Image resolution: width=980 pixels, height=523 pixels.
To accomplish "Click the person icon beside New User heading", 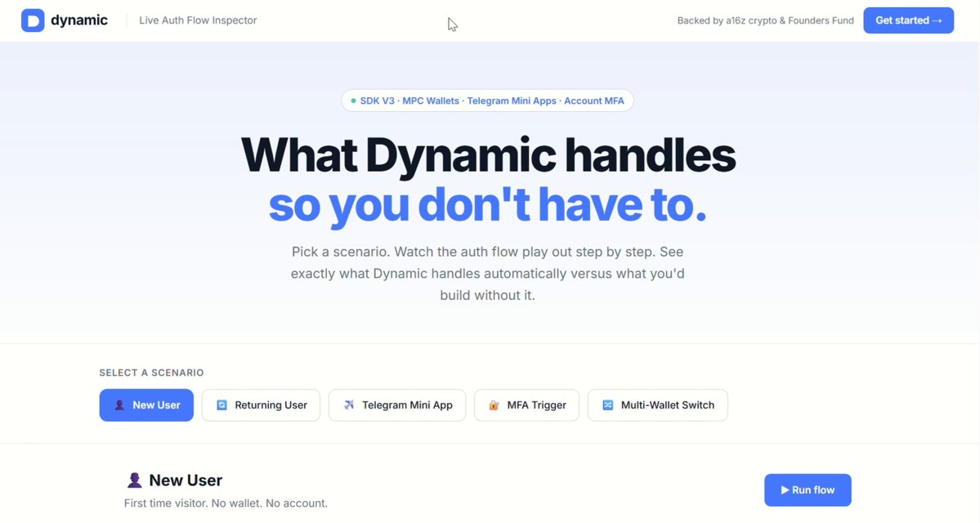I will click(134, 480).
